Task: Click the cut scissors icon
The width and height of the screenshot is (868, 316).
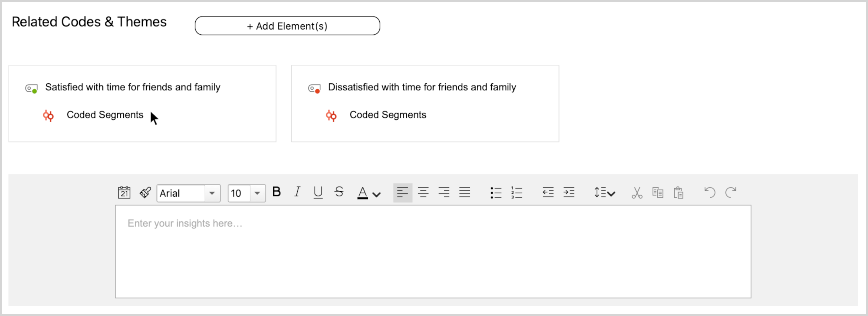Action: coord(637,193)
